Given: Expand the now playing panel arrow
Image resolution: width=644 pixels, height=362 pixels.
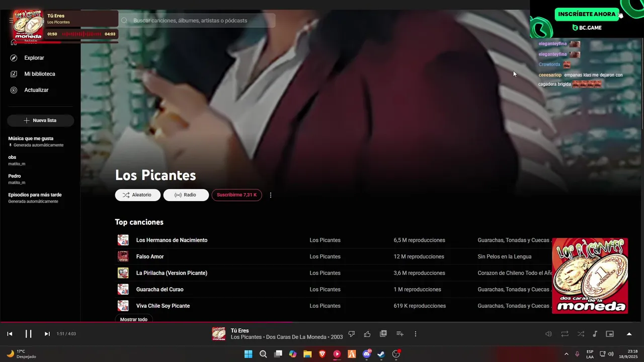Looking at the screenshot, I should point(629,334).
